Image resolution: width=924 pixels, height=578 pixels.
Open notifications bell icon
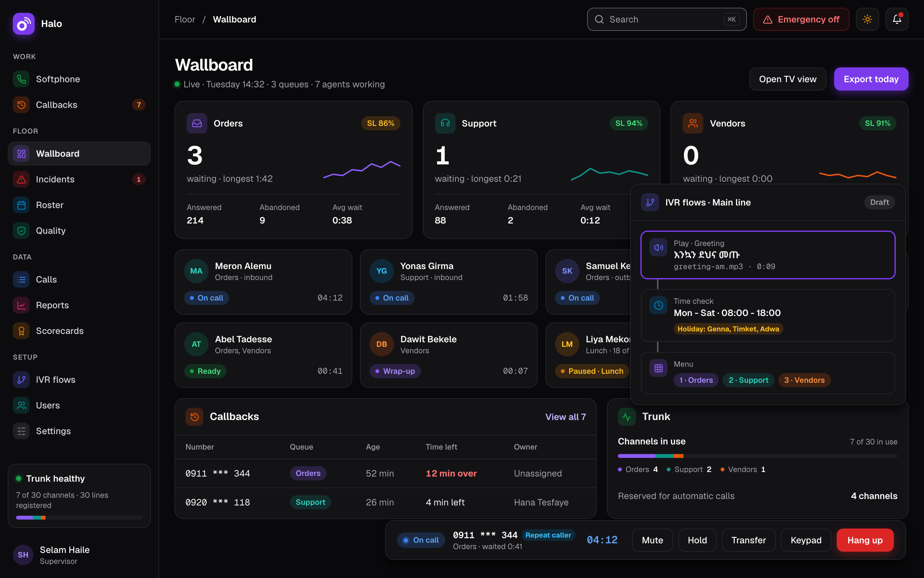(x=897, y=19)
